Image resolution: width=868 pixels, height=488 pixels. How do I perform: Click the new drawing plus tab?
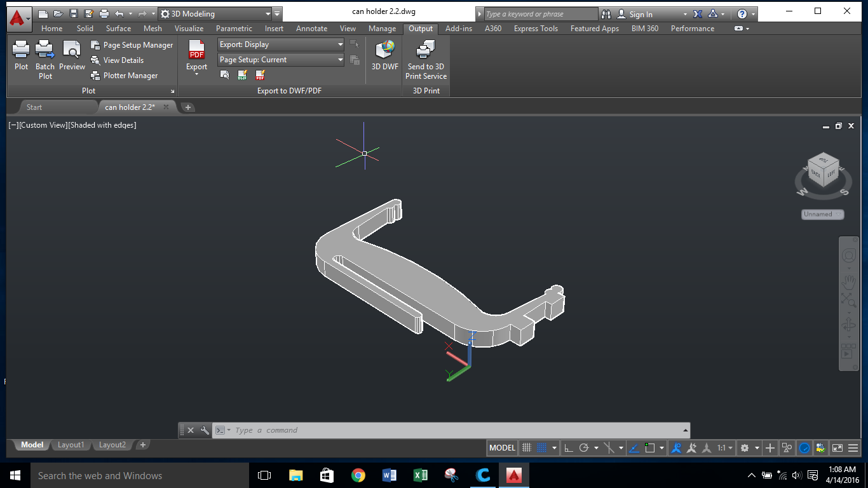coord(188,107)
